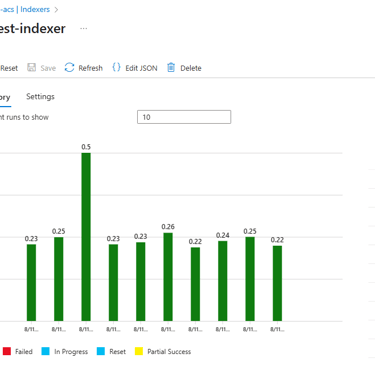Viewport: 375px width, 366px height.
Task: Click the Edit JSON button label
Action: click(141, 68)
